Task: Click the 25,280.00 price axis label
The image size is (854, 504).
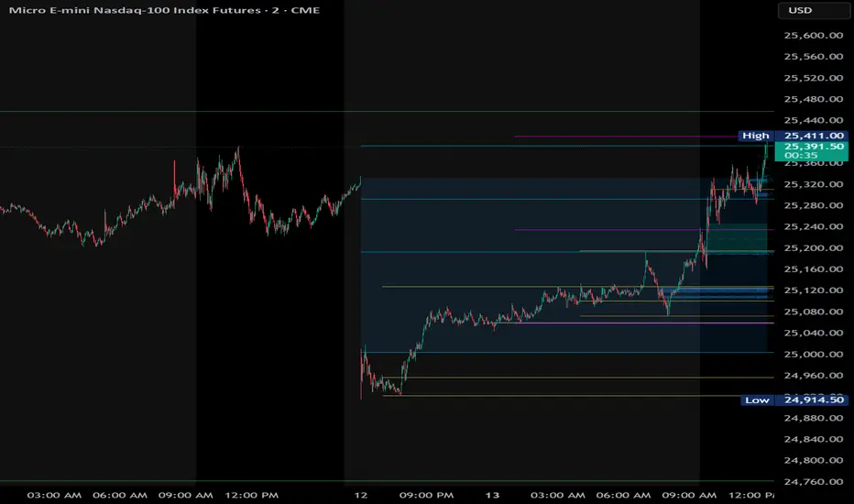Action: (x=813, y=205)
